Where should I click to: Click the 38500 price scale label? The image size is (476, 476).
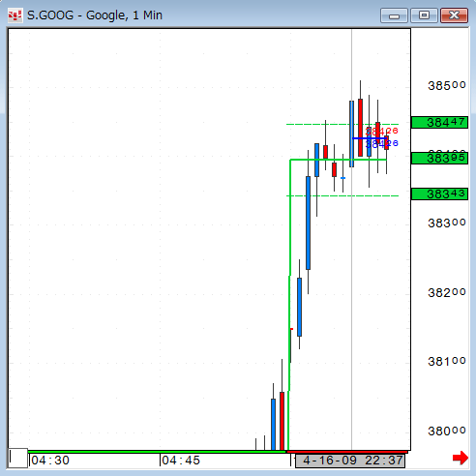(x=447, y=86)
